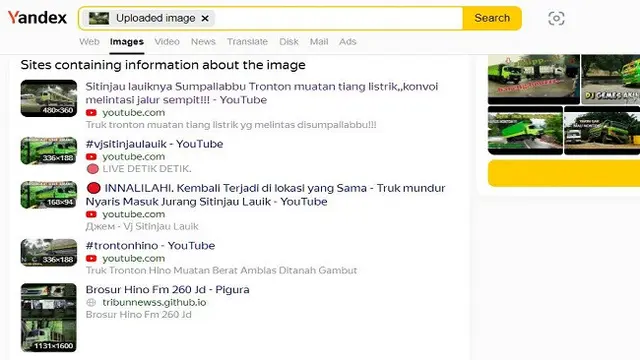Click the 1131×1600 brochure thumbnail
This screenshot has height=360, width=640.
click(x=49, y=318)
